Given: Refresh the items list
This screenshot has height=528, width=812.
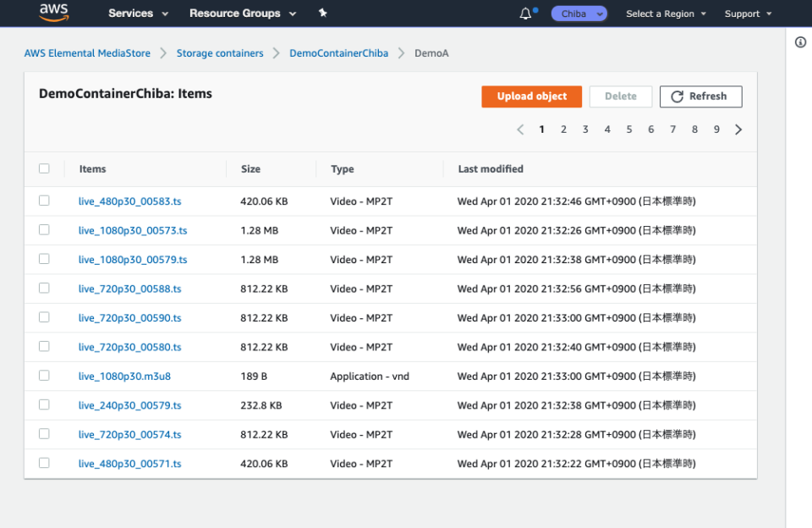Looking at the screenshot, I should tap(700, 96).
